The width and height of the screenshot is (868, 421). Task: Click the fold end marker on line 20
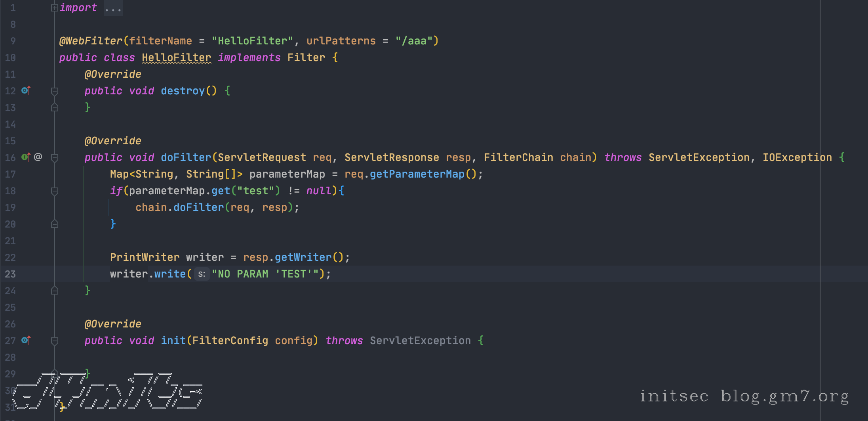click(55, 224)
